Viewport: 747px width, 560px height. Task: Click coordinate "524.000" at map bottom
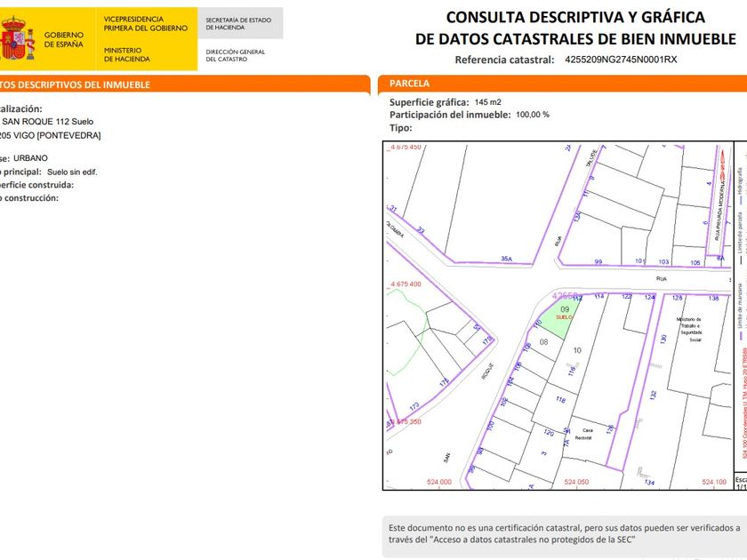click(438, 482)
